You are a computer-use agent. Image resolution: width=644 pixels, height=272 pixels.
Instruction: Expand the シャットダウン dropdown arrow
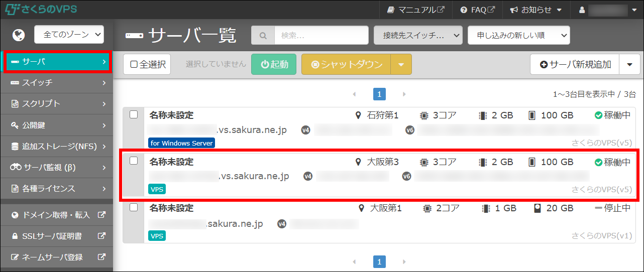click(x=401, y=64)
